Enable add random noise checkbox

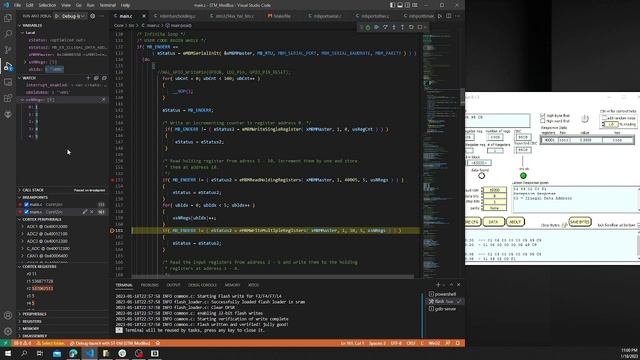click(x=604, y=118)
